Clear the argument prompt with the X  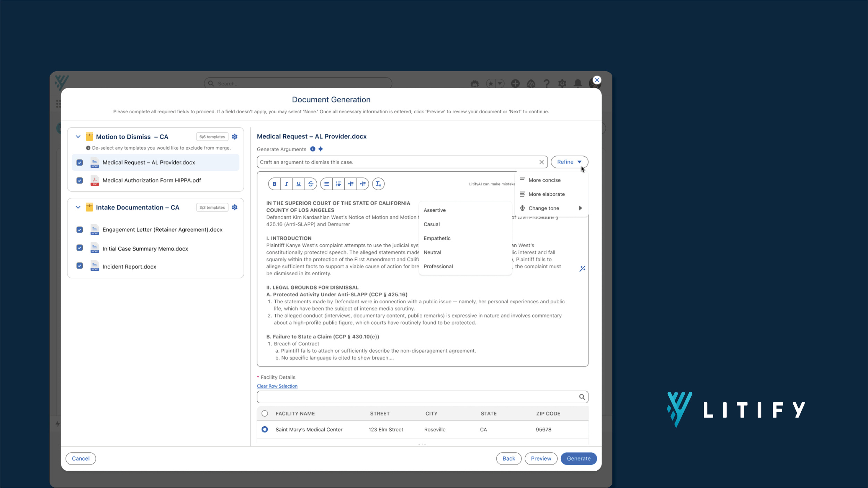click(541, 162)
